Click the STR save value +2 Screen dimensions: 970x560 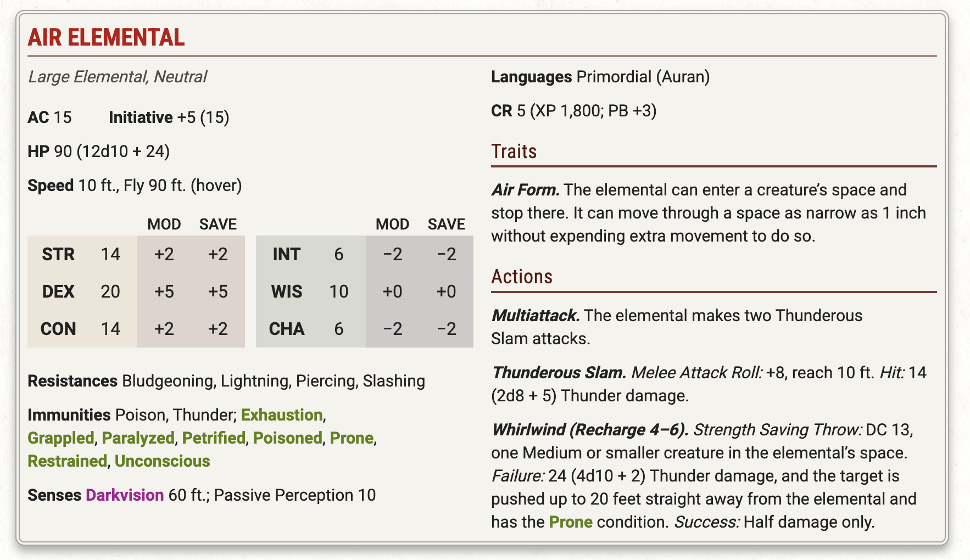point(218,254)
